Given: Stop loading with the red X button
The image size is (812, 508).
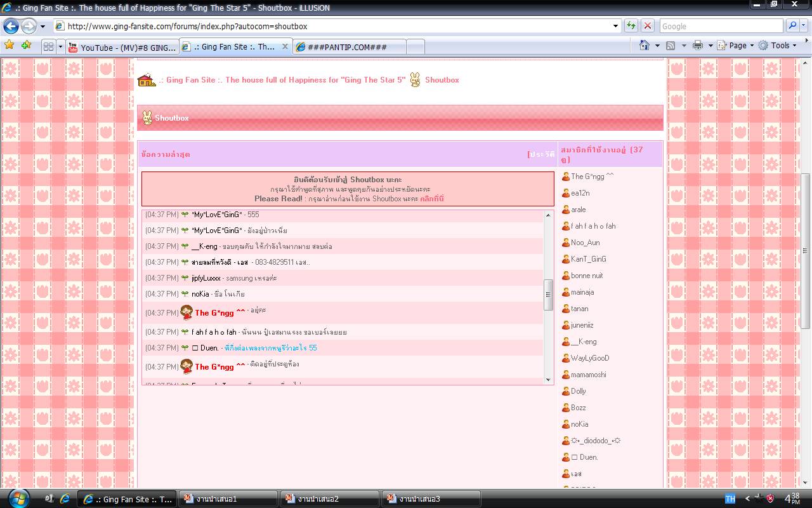Looking at the screenshot, I should click(648, 26).
